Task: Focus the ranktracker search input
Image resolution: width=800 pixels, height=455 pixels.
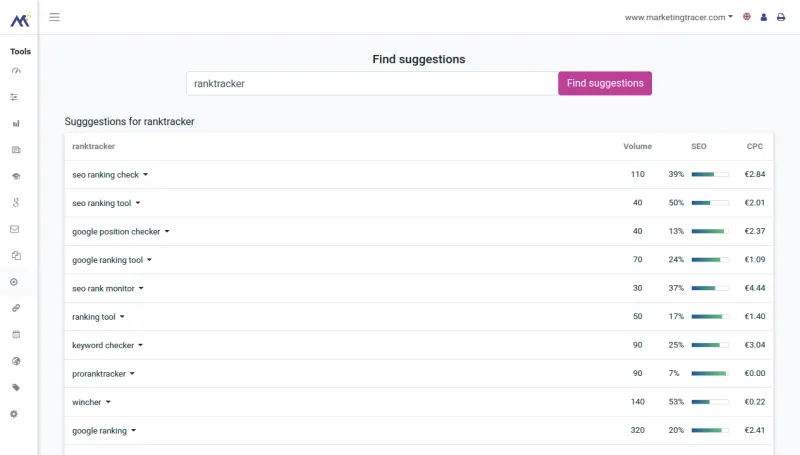Action: point(372,83)
